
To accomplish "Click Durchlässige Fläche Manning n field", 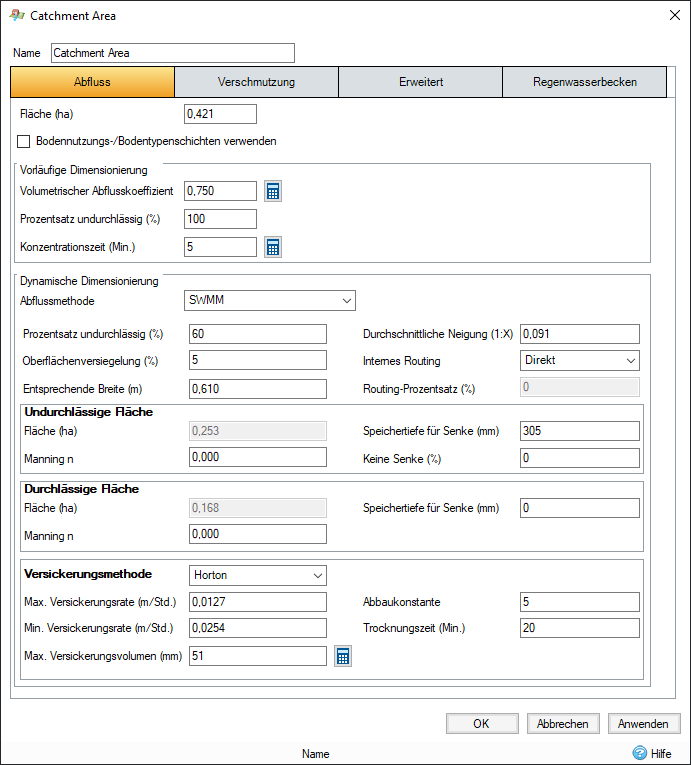I will click(x=258, y=534).
